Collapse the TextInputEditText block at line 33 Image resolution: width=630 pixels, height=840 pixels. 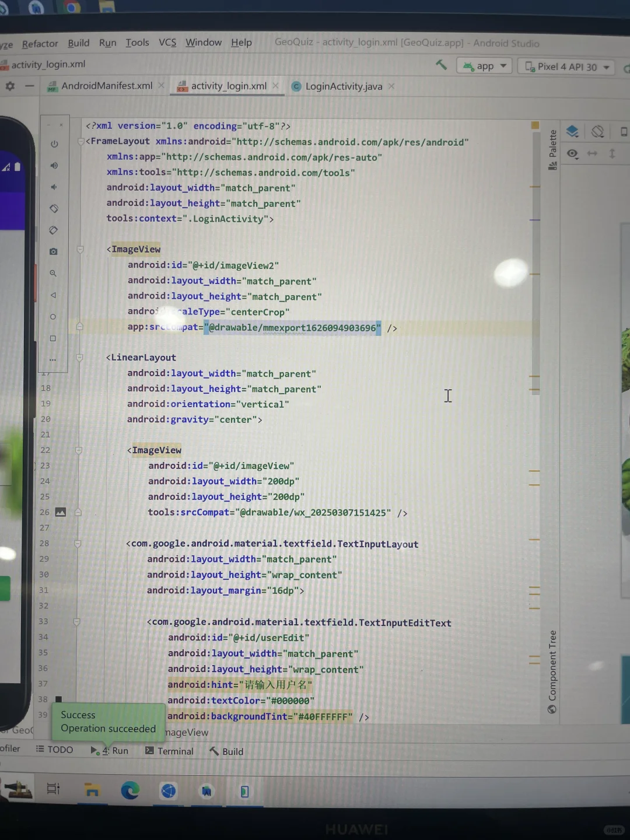[x=76, y=622]
